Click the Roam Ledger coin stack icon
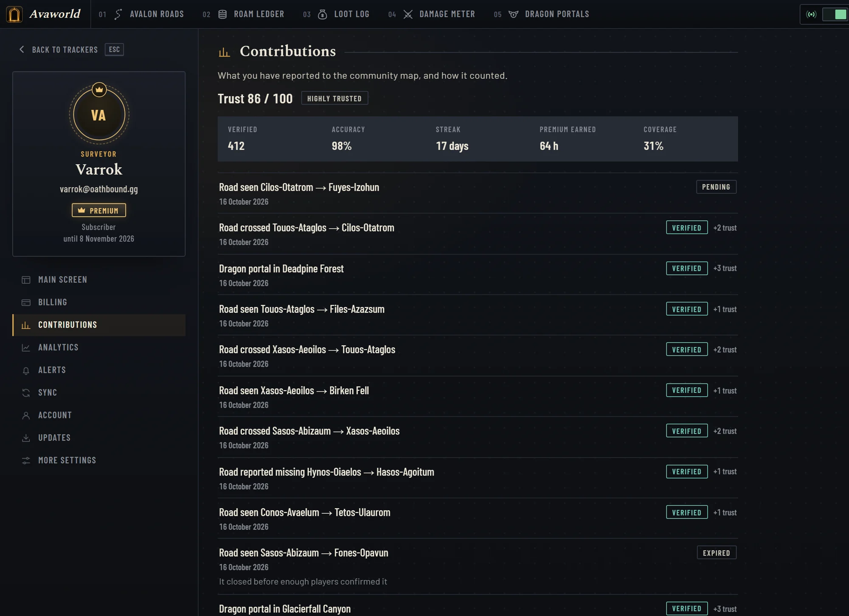This screenshot has height=616, width=849. point(222,14)
